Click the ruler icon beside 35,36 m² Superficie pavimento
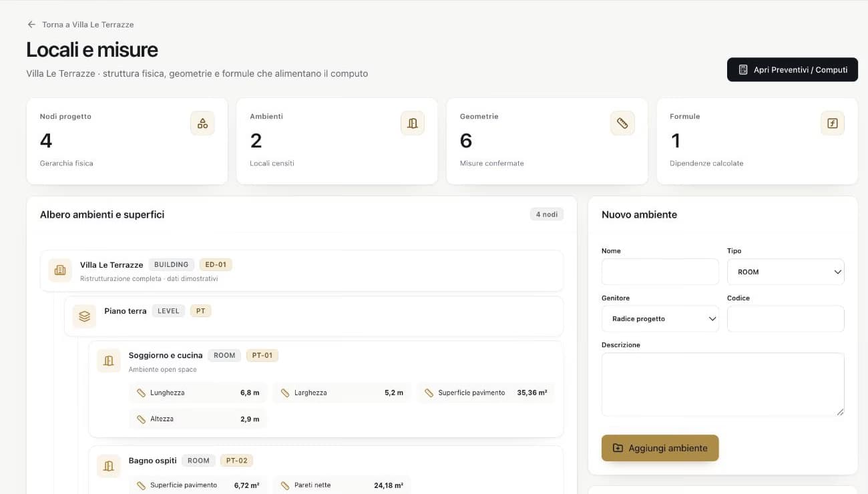868x494 pixels. 429,393
